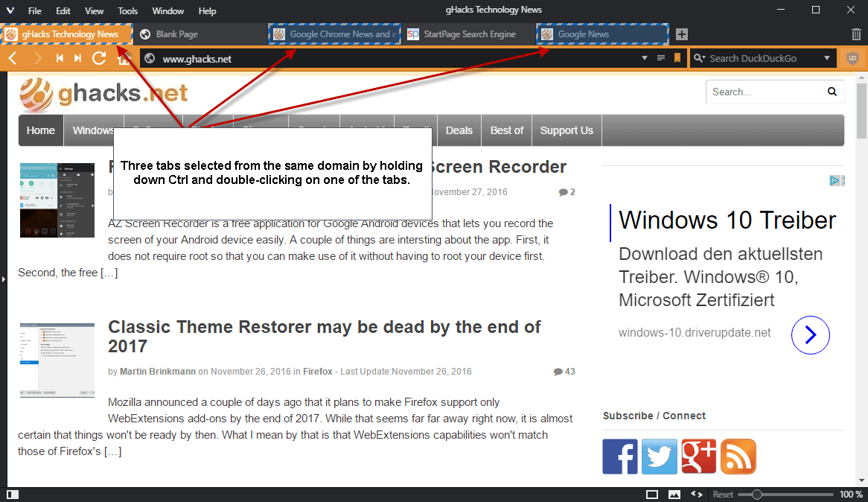Open the 2 comments link

567,191
